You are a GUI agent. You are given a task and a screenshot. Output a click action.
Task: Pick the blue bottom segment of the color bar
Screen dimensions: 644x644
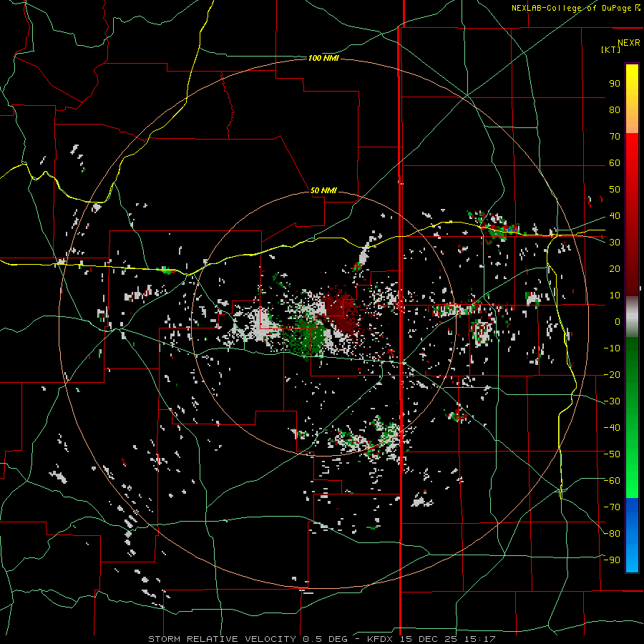click(x=632, y=535)
